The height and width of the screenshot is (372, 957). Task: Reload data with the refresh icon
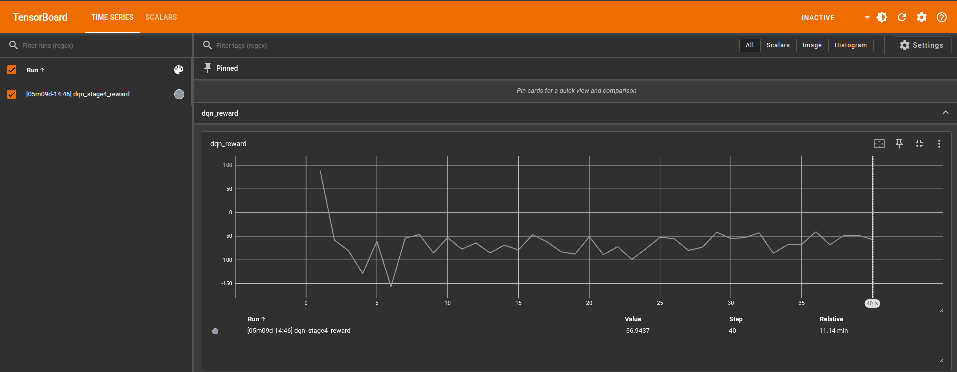tap(901, 17)
